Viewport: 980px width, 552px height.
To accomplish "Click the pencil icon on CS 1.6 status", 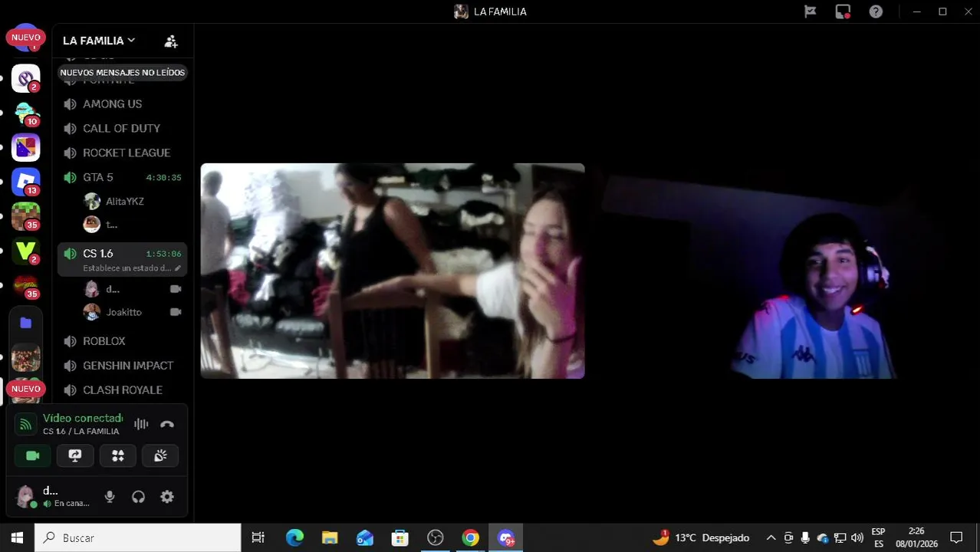I will (178, 268).
